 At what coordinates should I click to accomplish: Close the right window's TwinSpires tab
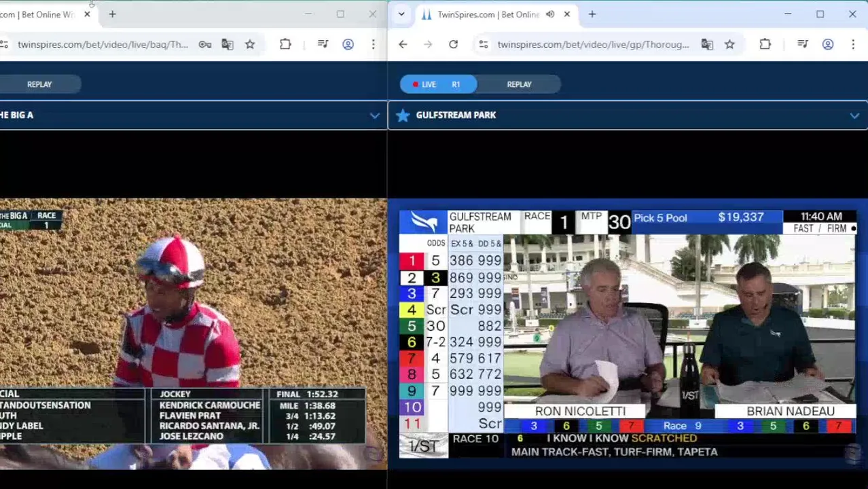pos(567,14)
